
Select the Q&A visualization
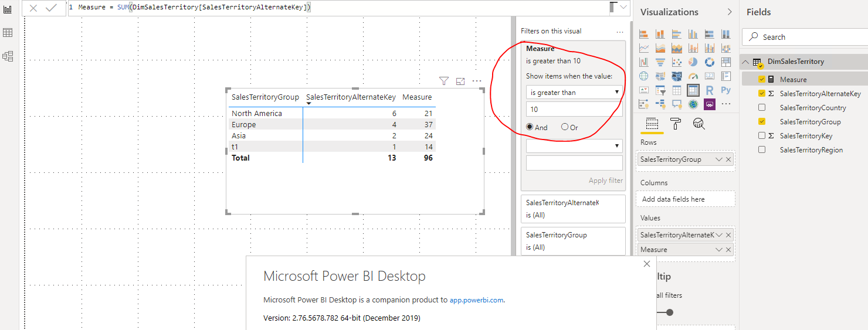click(x=677, y=104)
